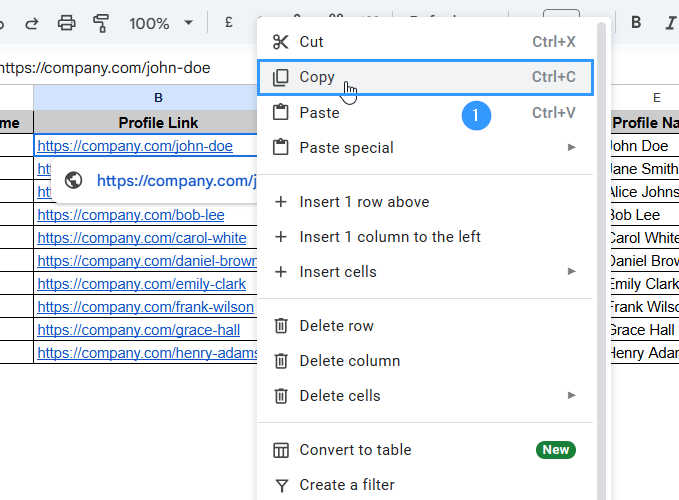Image resolution: width=679 pixels, height=500 pixels.
Task: Click the context menu scrollbar
Action: pyautogui.click(x=601, y=260)
